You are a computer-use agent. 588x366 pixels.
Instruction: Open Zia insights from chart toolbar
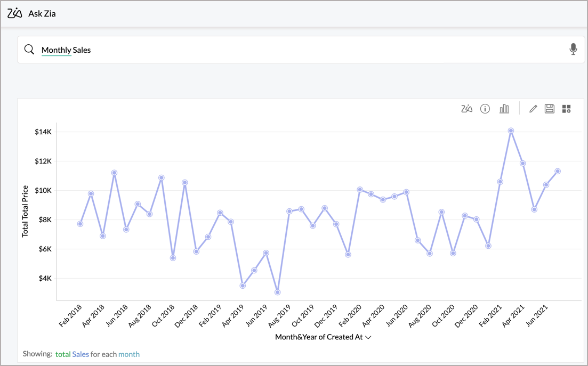tap(466, 109)
